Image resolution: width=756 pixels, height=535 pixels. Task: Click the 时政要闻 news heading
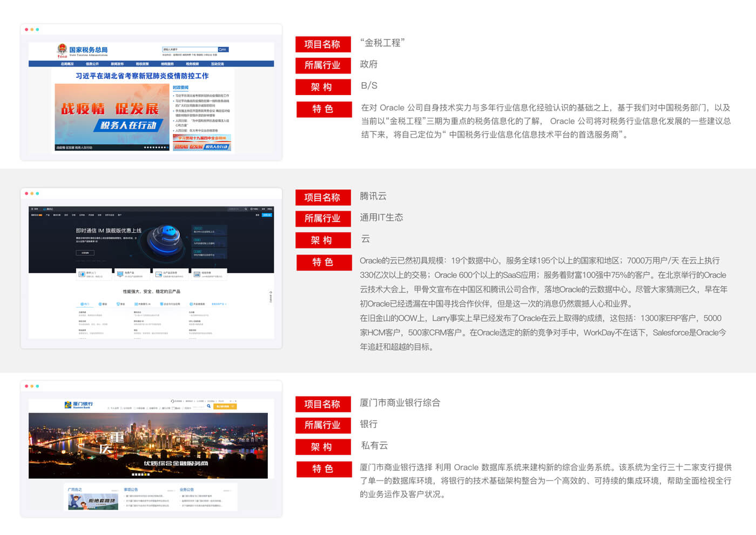[x=180, y=87]
